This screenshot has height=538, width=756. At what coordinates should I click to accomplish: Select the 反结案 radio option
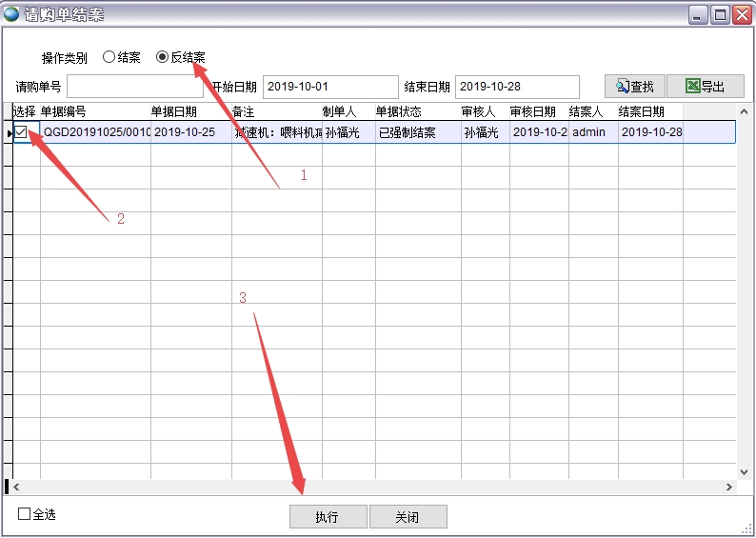click(162, 57)
